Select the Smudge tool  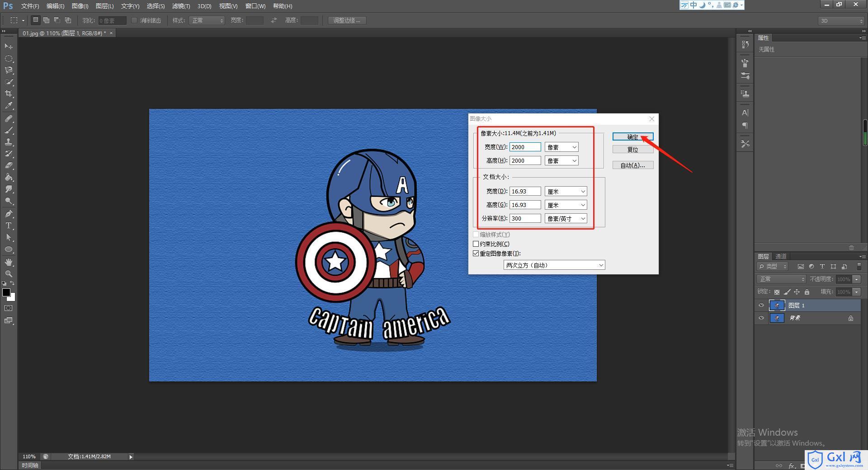(x=9, y=189)
